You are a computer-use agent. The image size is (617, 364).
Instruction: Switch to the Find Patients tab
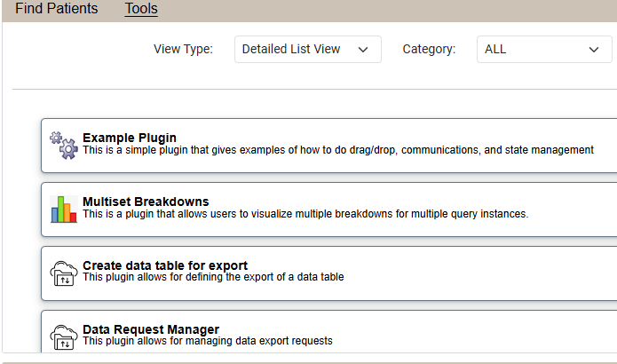click(x=57, y=9)
